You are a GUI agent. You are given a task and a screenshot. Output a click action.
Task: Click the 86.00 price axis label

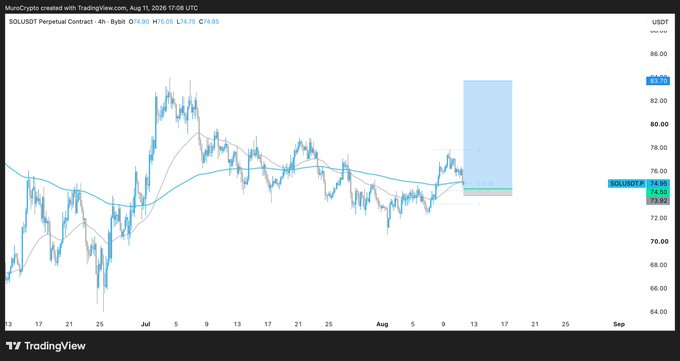click(659, 54)
